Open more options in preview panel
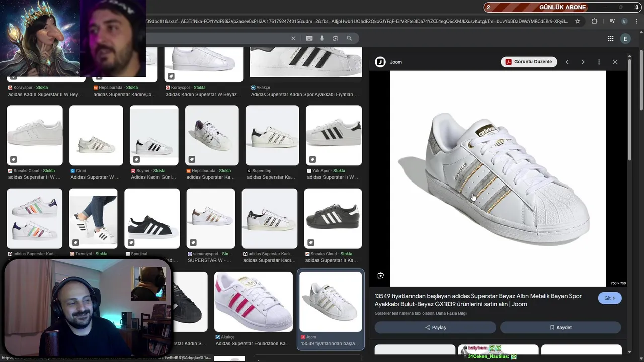Screen dimensions: 644x362 (599, 62)
